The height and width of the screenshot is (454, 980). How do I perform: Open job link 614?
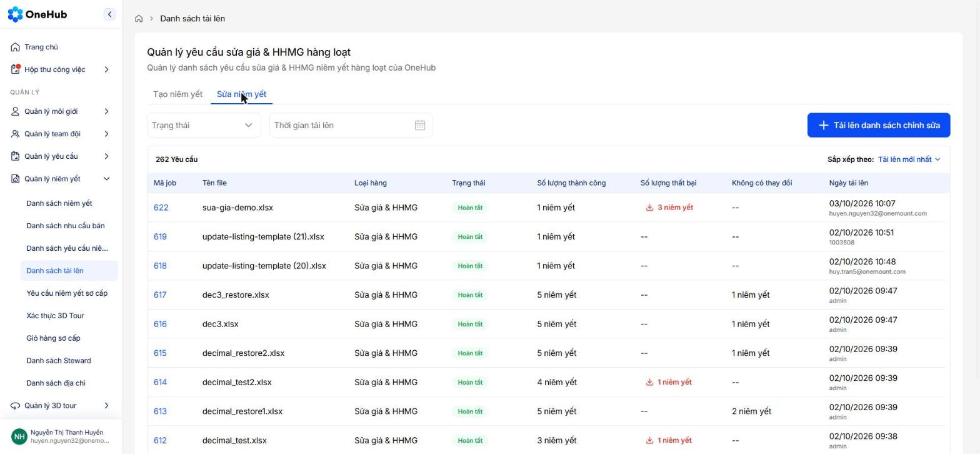(x=160, y=382)
